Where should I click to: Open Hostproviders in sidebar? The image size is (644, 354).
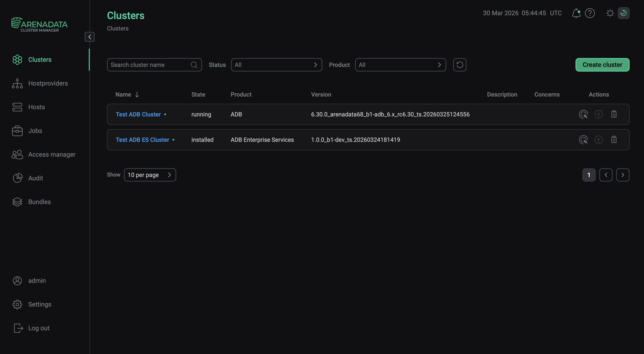point(48,83)
